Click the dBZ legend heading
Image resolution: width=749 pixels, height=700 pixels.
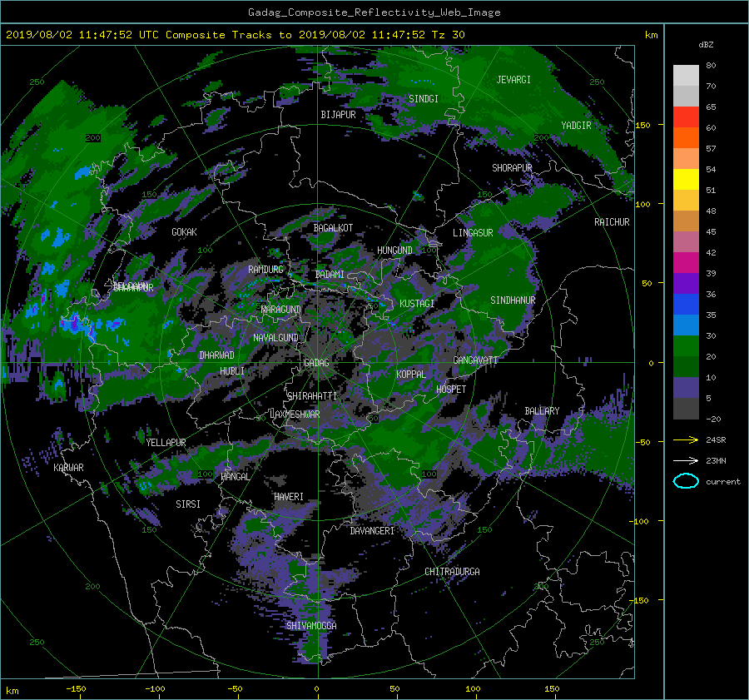pyautogui.click(x=706, y=45)
